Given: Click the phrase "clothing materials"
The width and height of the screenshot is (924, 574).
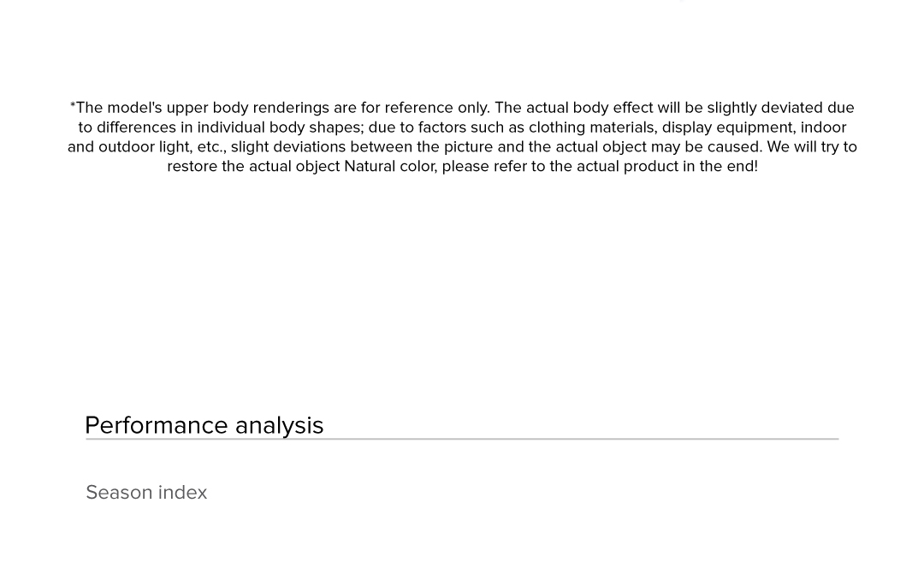Looking at the screenshot, I should point(592,127).
